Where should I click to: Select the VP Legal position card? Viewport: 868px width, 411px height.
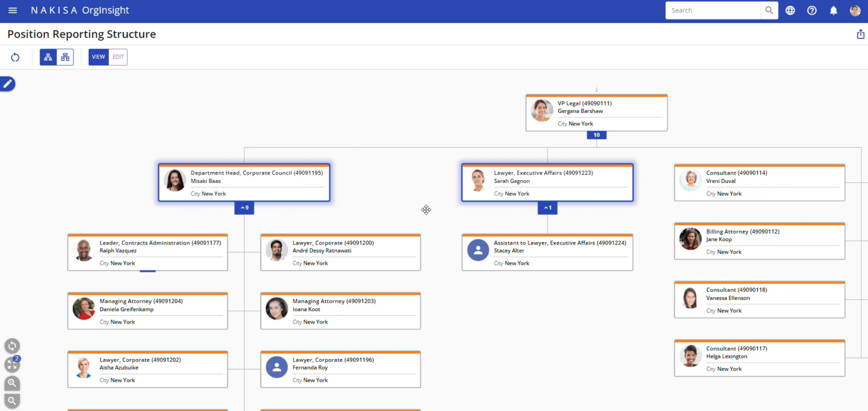click(x=596, y=112)
